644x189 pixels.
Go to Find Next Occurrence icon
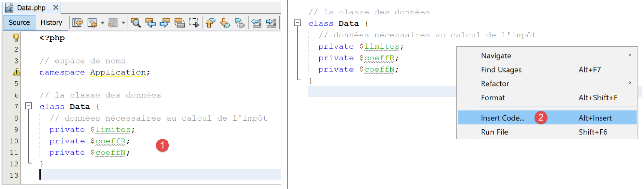tap(165, 23)
